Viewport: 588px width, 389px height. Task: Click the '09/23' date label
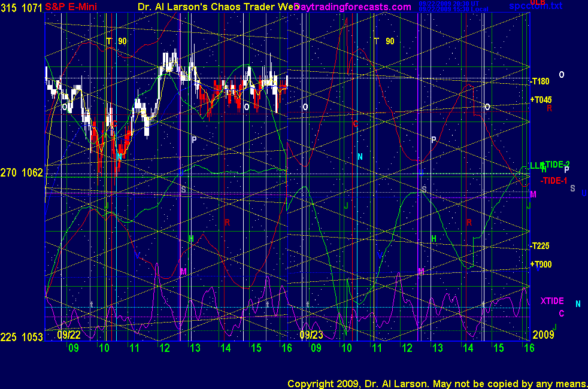[311, 335]
